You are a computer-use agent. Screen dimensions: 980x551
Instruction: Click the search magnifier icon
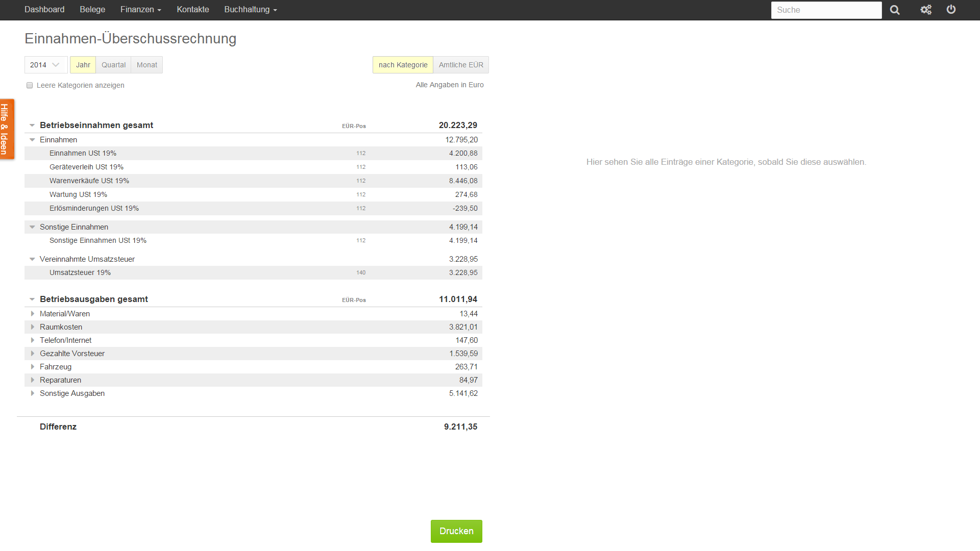(895, 10)
